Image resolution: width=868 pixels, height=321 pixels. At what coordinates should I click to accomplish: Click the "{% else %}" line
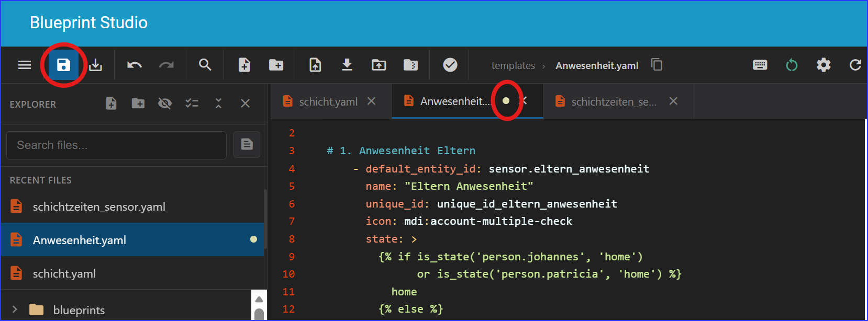[410, 309]
